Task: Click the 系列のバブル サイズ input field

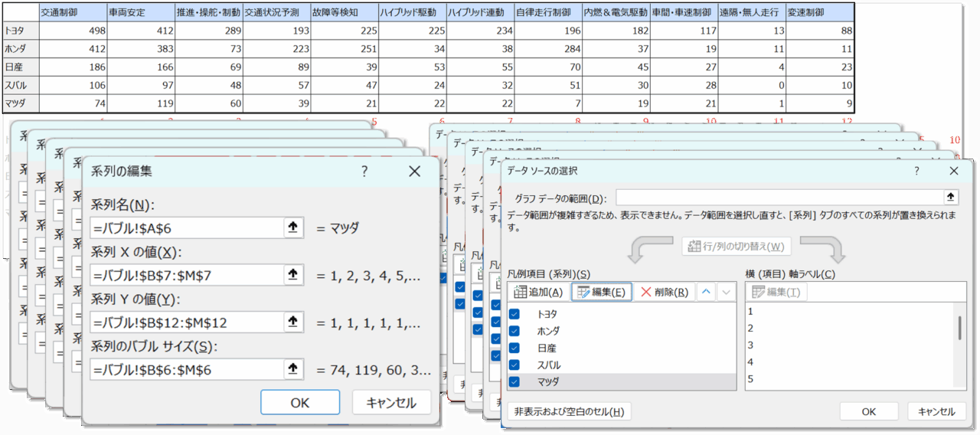Action: (x=188, y=369)
